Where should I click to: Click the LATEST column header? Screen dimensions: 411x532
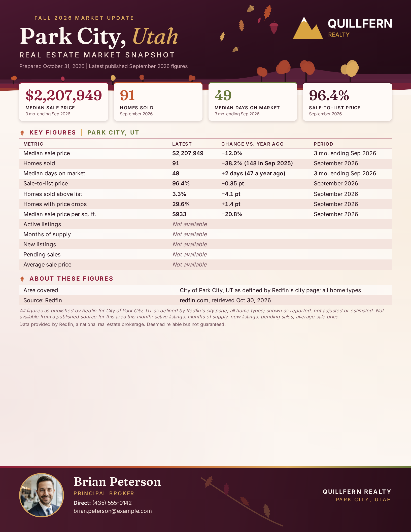point(182,144)
